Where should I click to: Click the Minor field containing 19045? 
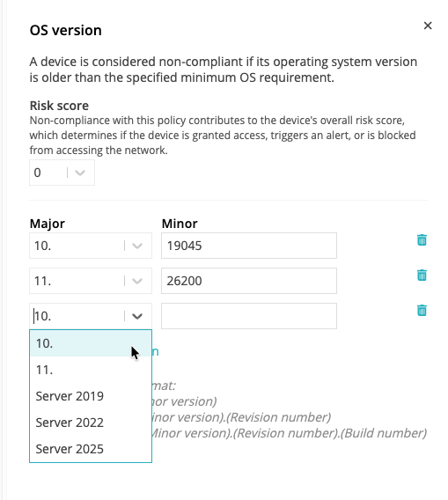coord(249,246)
